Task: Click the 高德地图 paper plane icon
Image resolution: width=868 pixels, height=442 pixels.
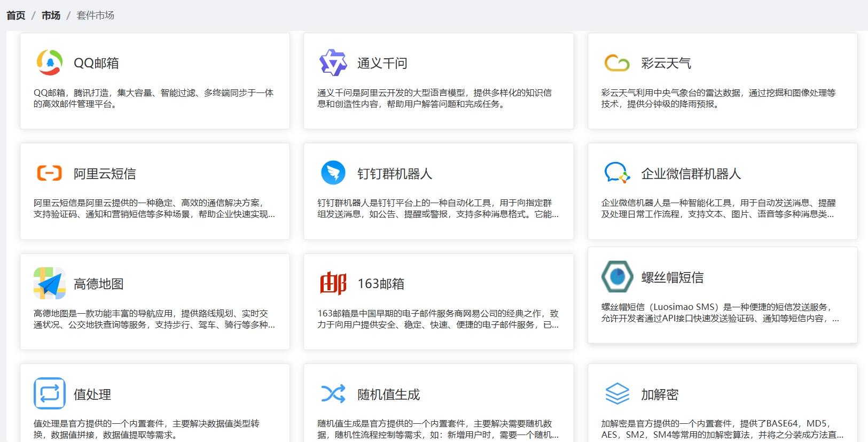Action: (x=50, y=283)
